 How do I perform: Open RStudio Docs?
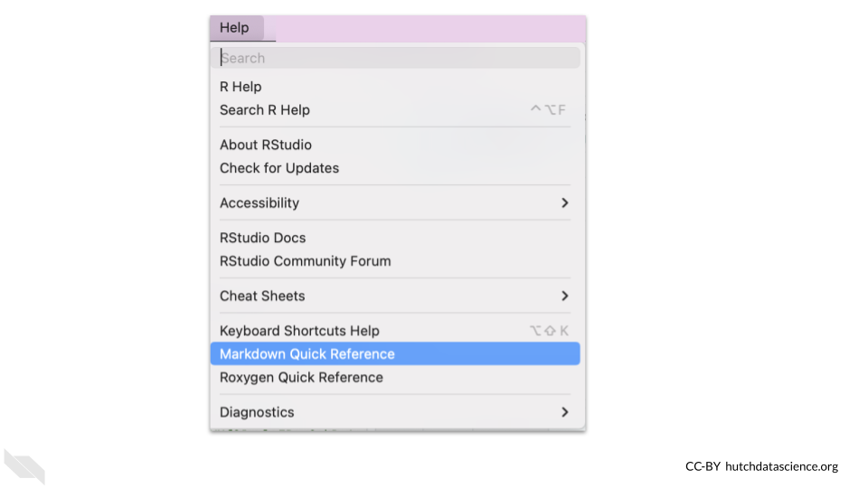click(395, 238)
